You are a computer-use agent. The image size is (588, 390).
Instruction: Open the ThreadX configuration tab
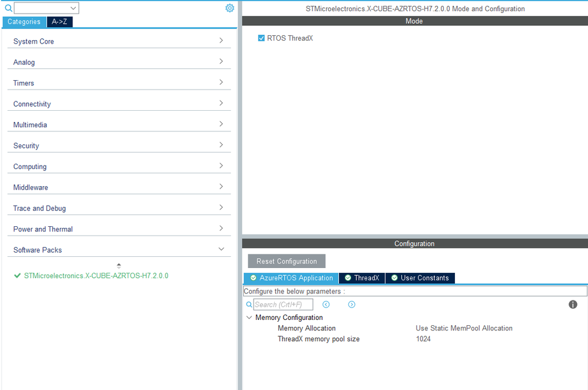(362, 277)
